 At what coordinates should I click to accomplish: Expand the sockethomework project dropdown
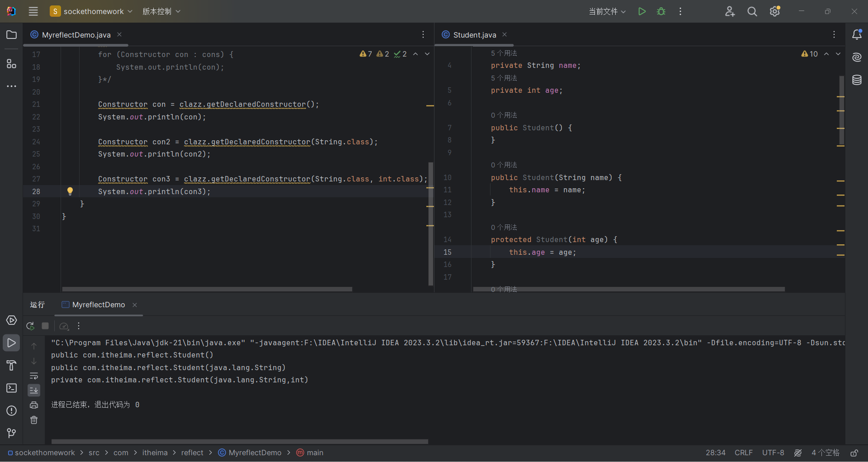click(91, 11)
